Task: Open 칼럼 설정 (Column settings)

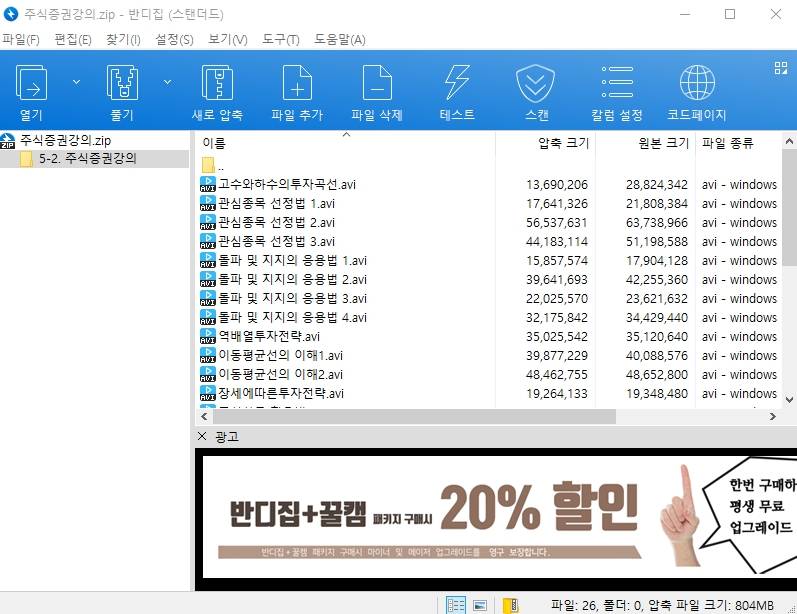Action: (617, 83)
